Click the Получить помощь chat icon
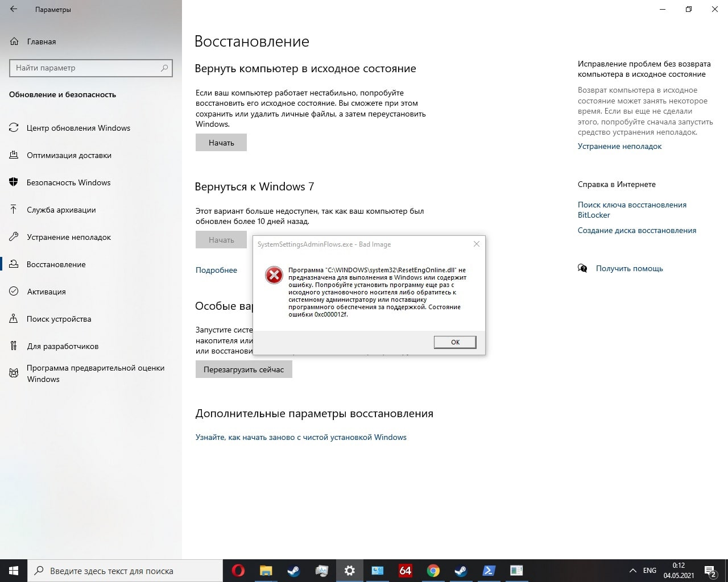728x582 pixels. [x=582, y=268]
